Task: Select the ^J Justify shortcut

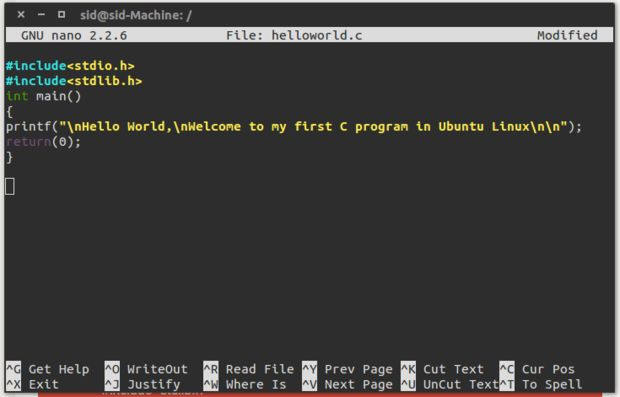Action: [x=142, y=384]
